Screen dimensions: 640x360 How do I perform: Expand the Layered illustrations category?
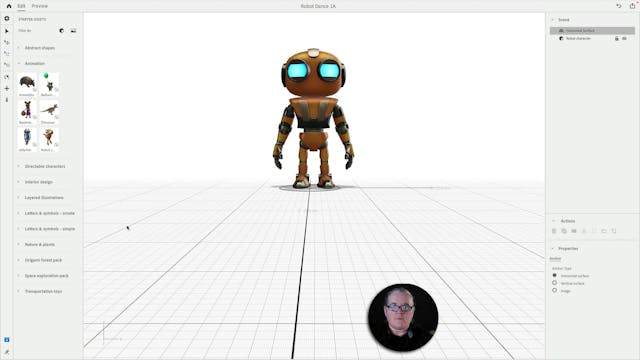tap(44, 198)
